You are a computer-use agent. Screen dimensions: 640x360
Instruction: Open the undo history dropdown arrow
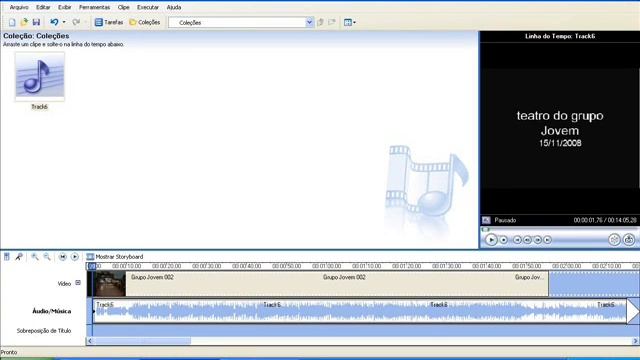point(64,22)
